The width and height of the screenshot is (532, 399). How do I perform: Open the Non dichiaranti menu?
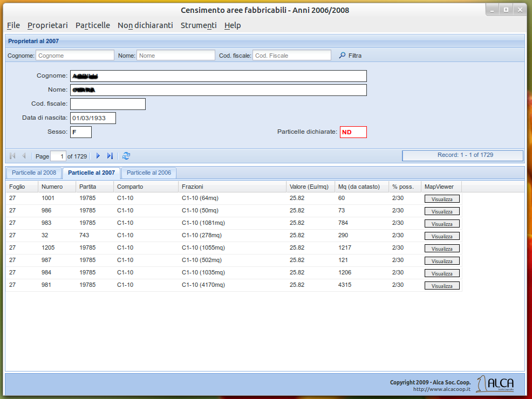(x=145, y=25)
